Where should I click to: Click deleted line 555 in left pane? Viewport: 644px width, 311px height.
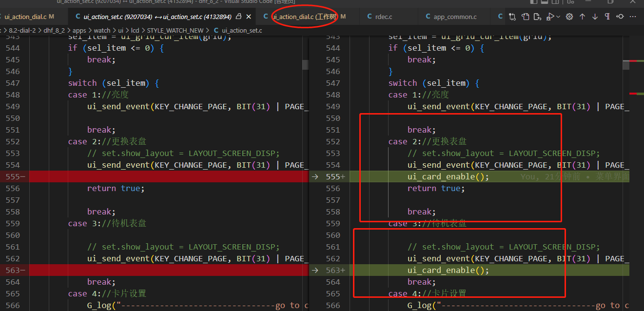click(169, 176)
